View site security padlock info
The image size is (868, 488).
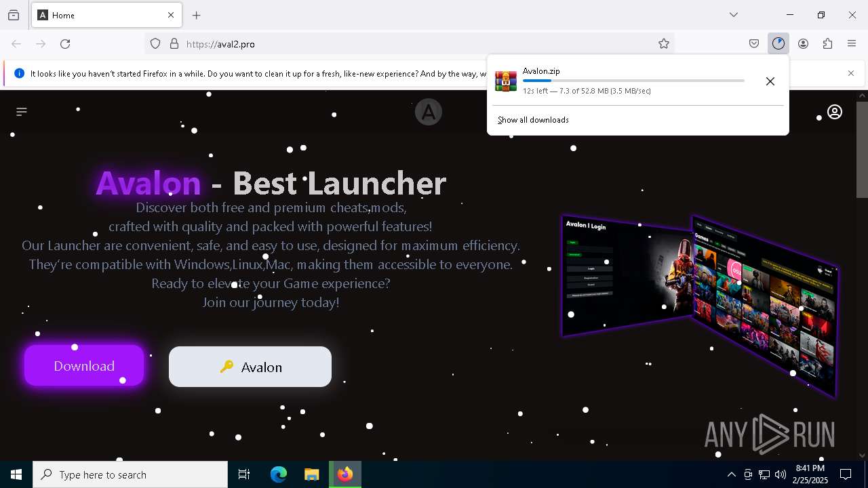coord(174,44)
